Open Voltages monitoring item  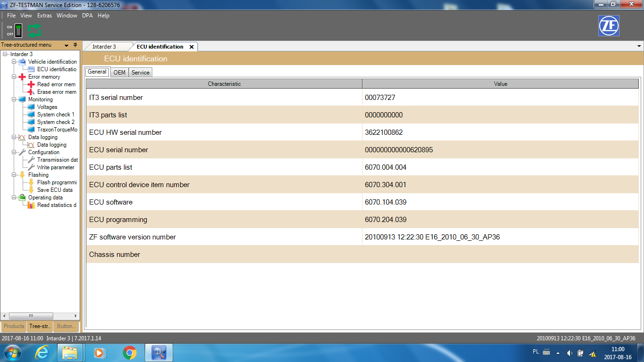(x=47, y=107)
